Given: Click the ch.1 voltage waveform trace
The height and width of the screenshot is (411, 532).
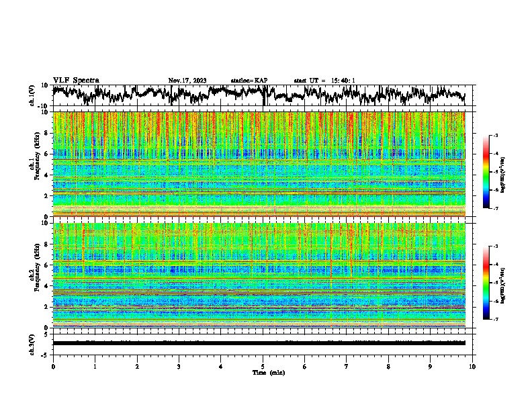Looking at the screenshot, I should point(259,95).
